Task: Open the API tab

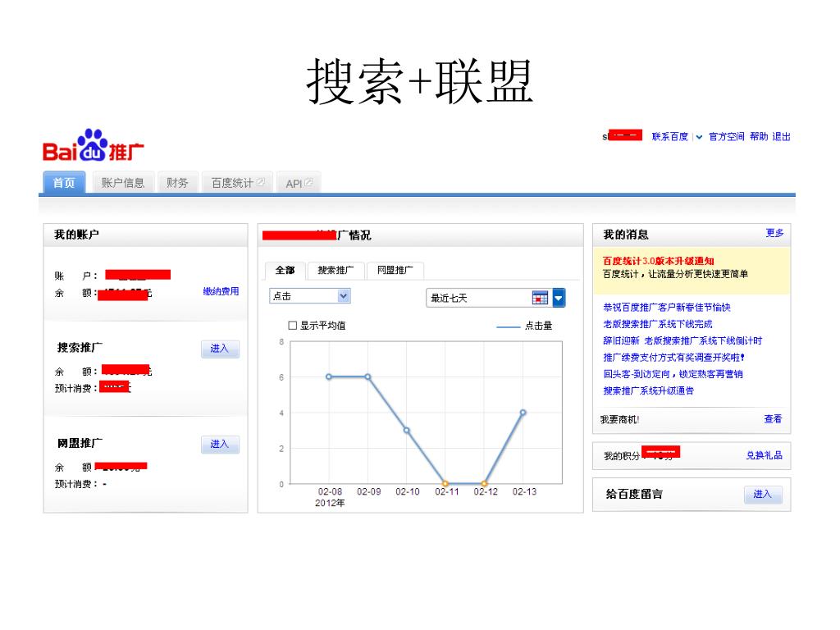Action: coord(299,183)
